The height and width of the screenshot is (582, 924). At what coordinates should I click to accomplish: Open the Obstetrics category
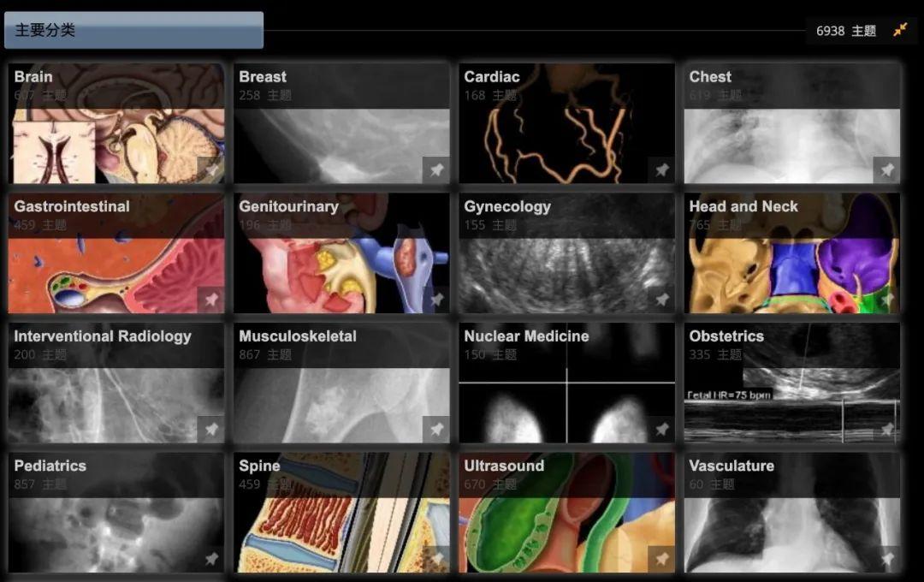792,383
